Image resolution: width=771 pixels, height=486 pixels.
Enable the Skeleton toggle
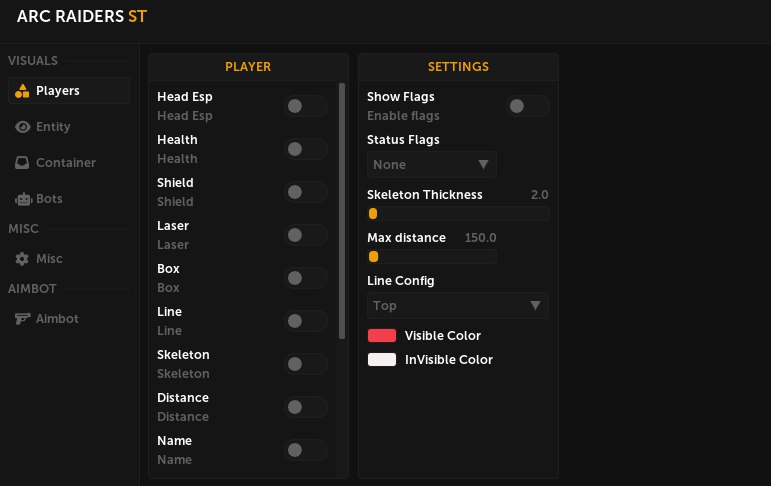point(305,364)
